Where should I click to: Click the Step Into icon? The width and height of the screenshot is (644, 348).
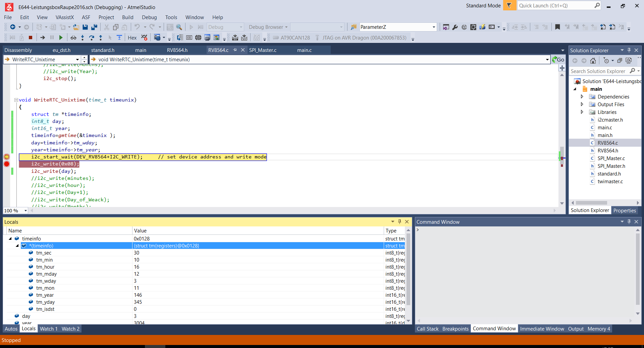83,38
